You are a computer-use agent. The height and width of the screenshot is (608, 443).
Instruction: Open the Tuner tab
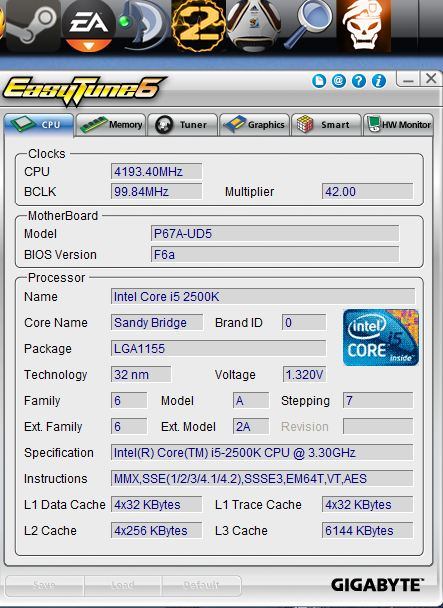point(182,125)
